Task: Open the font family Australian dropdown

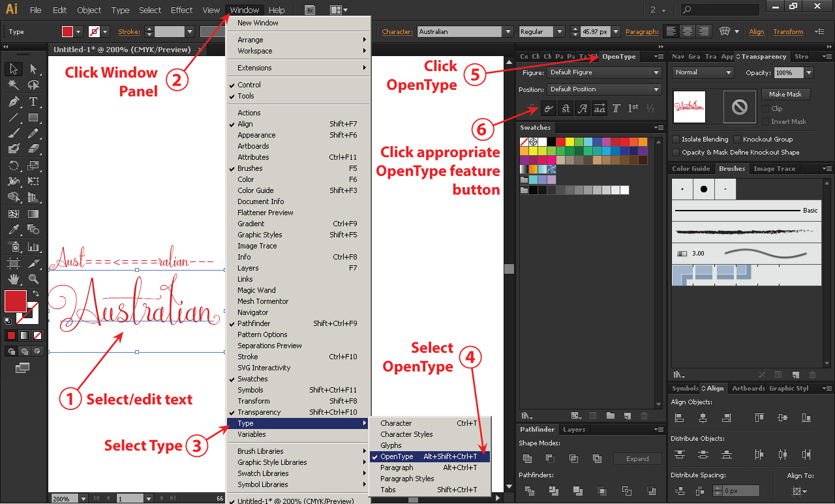Action: click(x=508, y=31)
